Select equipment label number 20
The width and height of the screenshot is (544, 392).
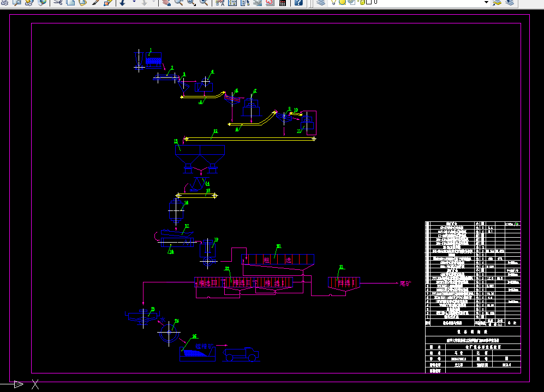tap(279, 246)
